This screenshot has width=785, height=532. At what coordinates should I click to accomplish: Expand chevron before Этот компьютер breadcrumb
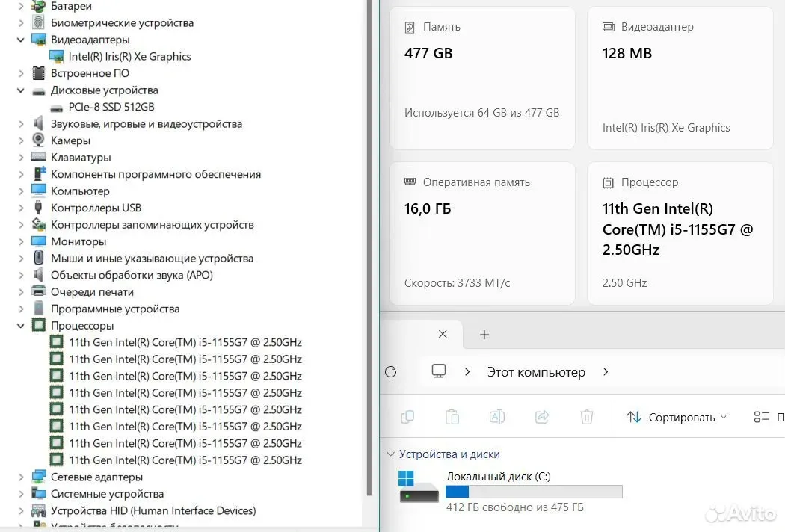[467, 372]
